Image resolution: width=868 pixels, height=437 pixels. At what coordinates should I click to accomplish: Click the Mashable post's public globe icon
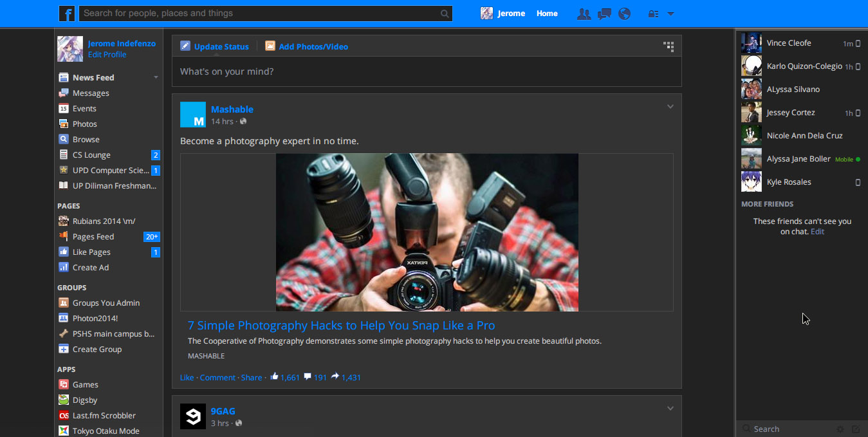(x=243, y=122)
